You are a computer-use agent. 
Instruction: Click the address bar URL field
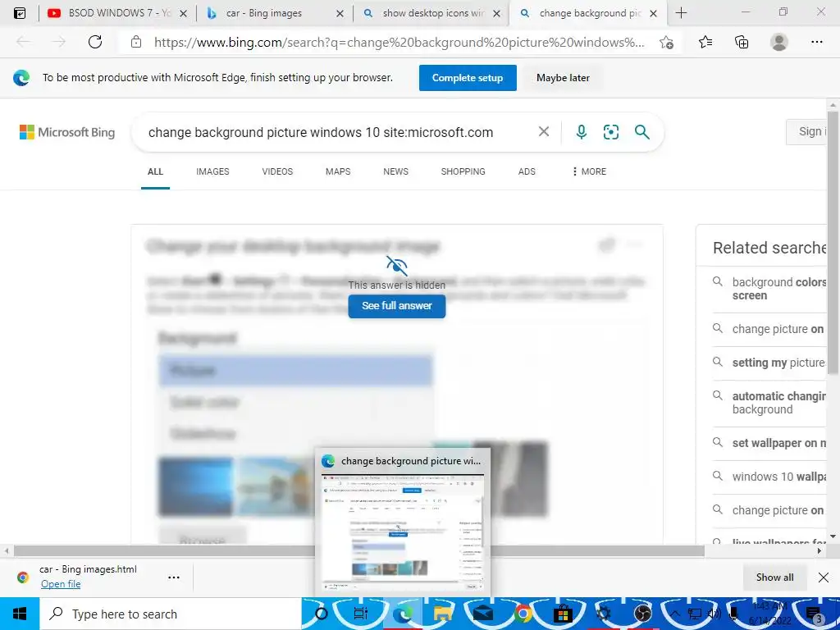click(x=399, y=43)
